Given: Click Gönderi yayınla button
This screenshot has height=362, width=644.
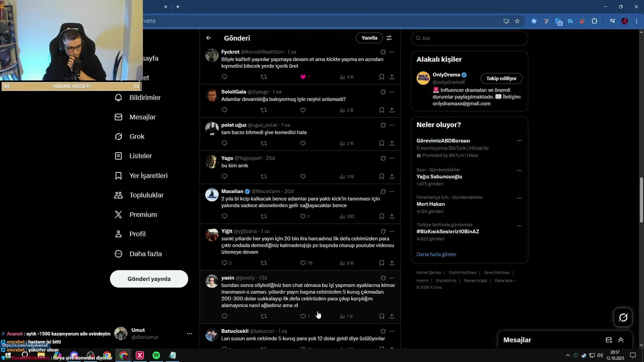Looking at the screenshot, I should [x=149, y=279].
